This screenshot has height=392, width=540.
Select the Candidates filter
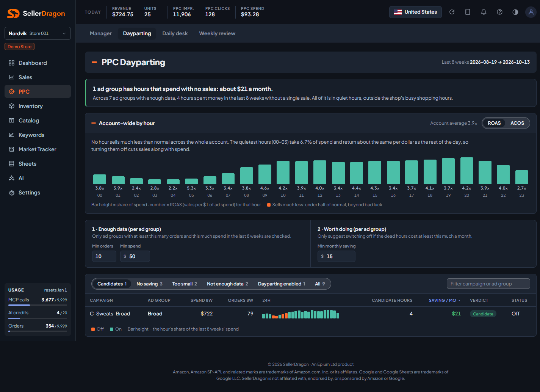click(x=112, y=284)
